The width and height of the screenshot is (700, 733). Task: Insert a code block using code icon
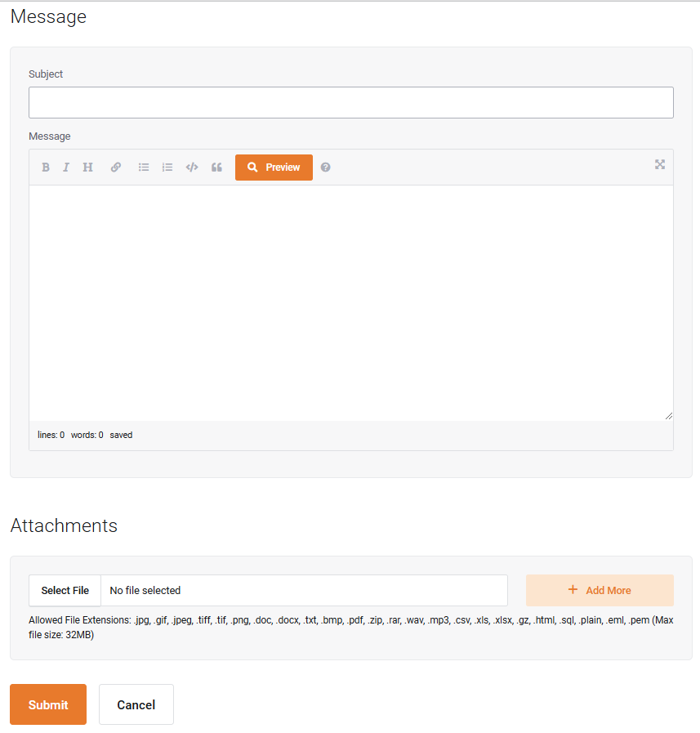[192, 168]
